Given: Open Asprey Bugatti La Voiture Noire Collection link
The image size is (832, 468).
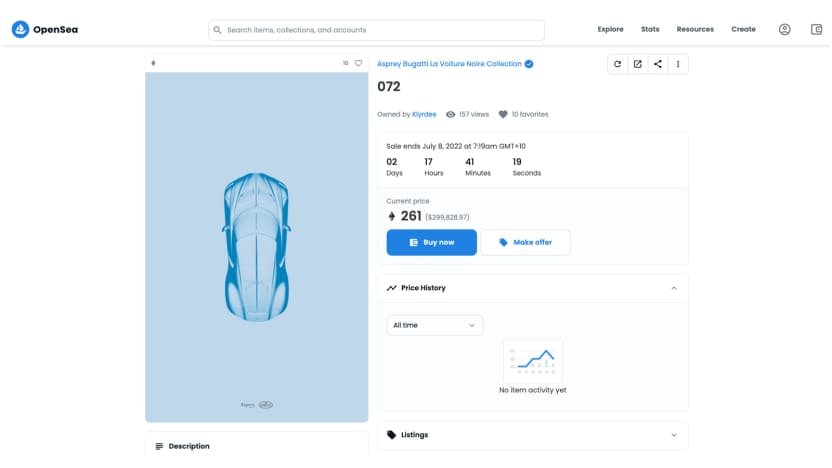Looking at the screenshot, I should click(x=449, y=64).
